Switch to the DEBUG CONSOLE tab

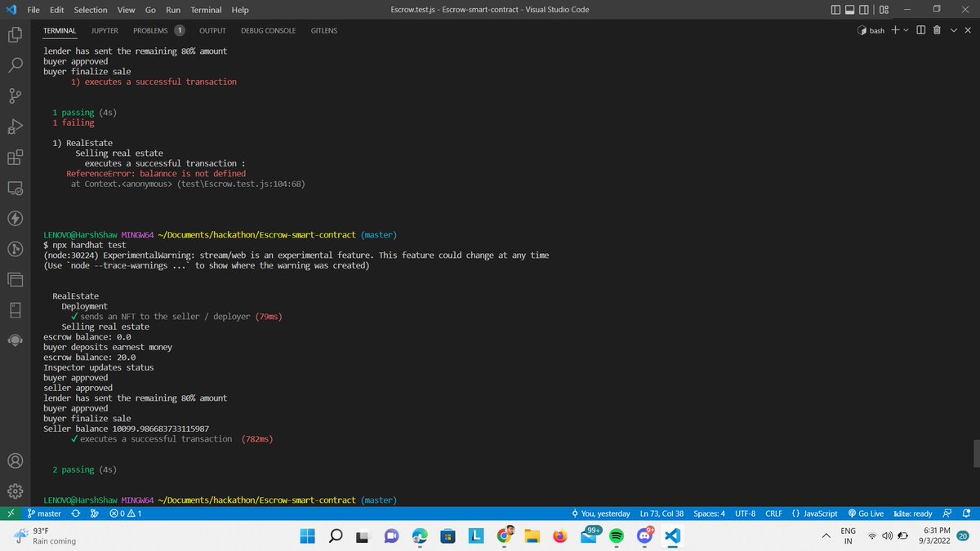[x=269, y=30]
